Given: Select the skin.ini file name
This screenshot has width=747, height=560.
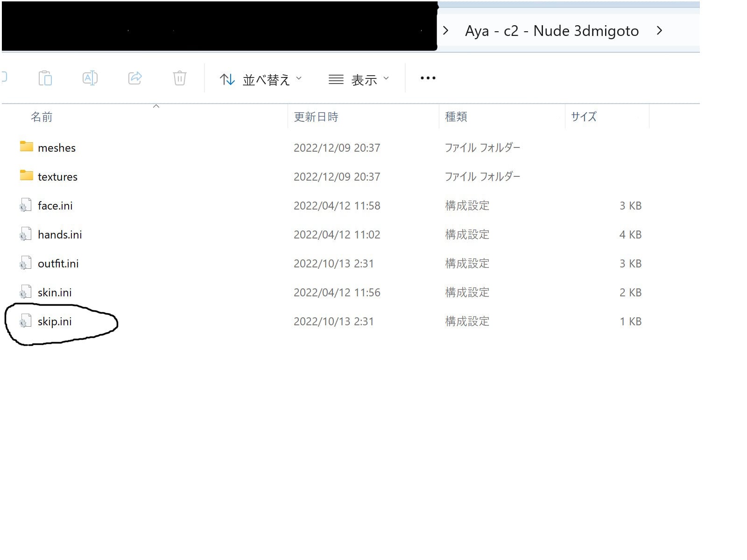Looking at the screenshot, I should tap(55, 293).
